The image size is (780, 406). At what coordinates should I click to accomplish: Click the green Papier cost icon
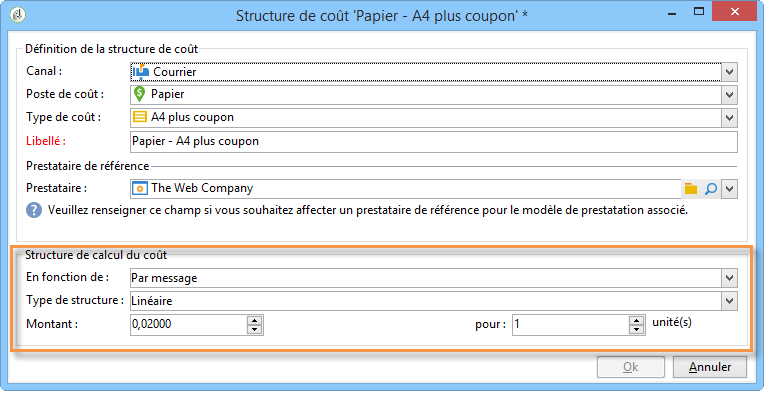pyautogui.click(x=140, y=94)
